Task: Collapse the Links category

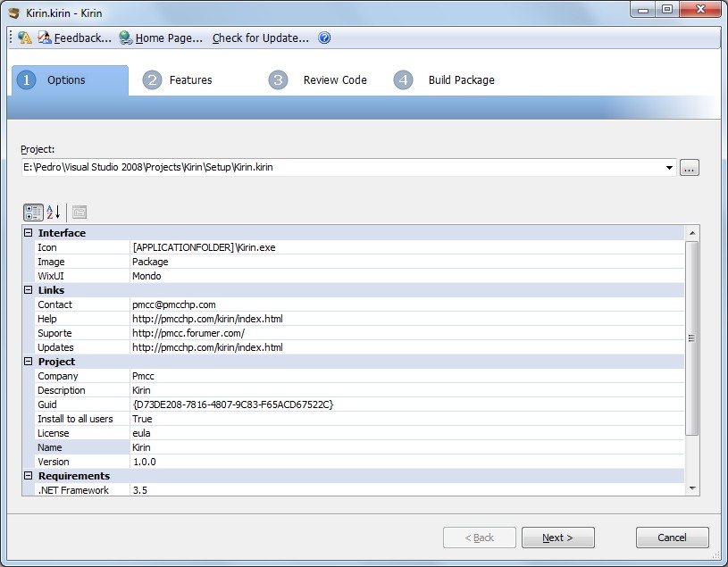Action: click(x=29, y=290)
